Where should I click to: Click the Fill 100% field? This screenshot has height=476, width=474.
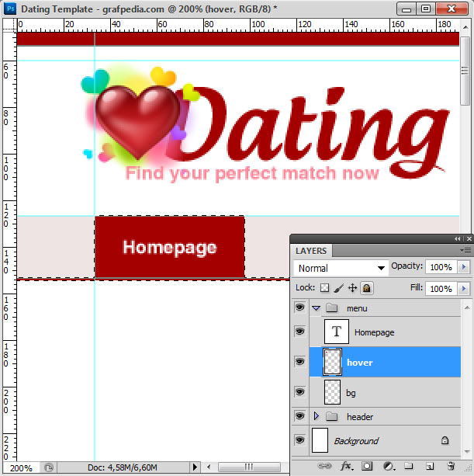coord(441,288)
